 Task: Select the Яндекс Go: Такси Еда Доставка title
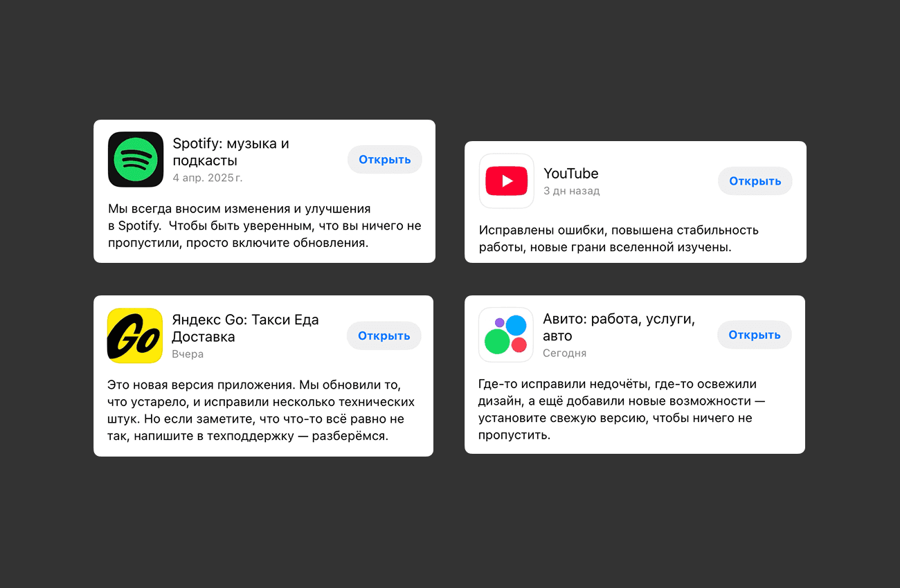[x=245, y=329]
